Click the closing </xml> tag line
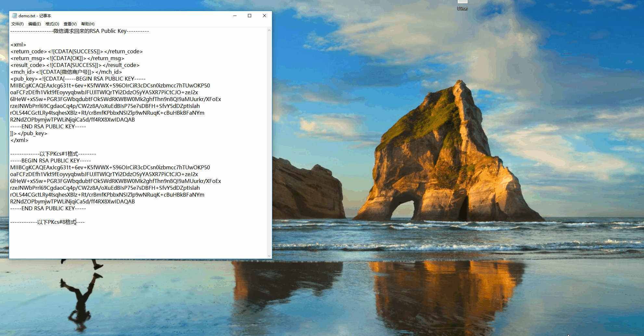 [19, 140]
